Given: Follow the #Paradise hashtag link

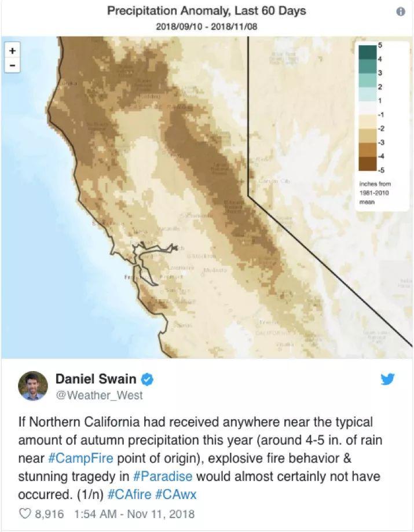Looking at the screenshot, I should coord(163,476).
